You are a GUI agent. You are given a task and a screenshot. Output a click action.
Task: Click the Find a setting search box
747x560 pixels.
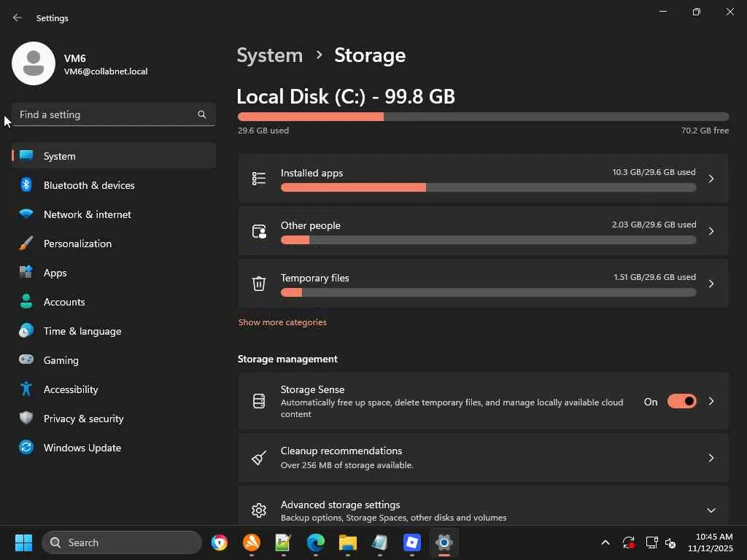pyautogui.click(x=107, y=114)
